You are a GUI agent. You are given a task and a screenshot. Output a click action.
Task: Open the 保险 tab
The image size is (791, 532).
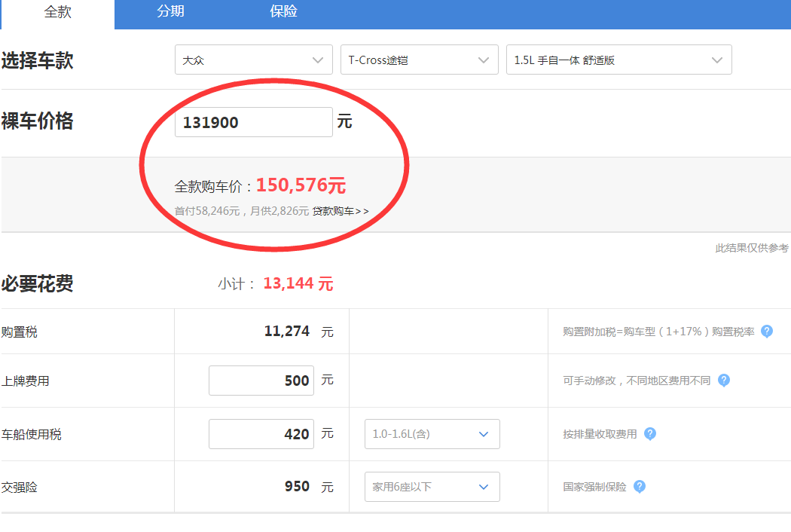(x=283, y=11)
